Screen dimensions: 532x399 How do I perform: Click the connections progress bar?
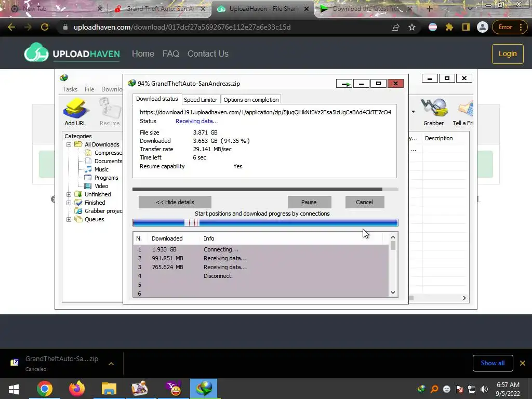265,222
